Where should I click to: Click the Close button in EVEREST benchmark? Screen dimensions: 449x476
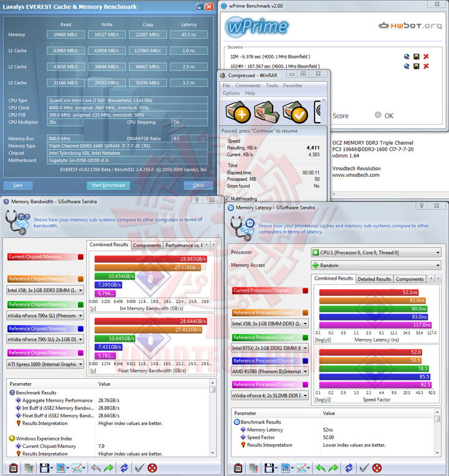coord(198,186)
